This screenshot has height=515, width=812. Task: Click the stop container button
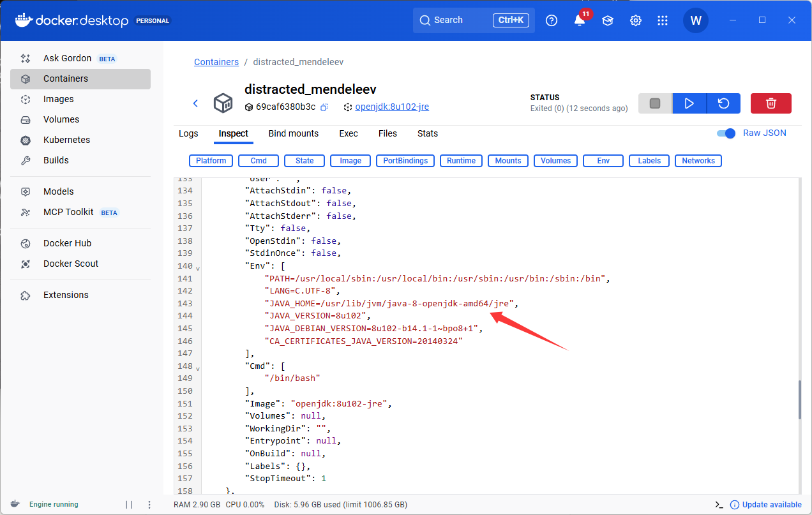[654, 103]
